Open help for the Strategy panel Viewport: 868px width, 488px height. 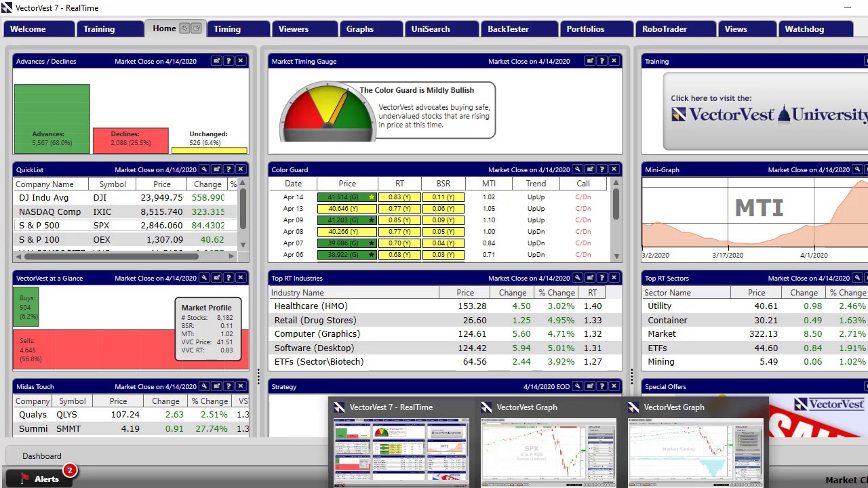(602, 386)
